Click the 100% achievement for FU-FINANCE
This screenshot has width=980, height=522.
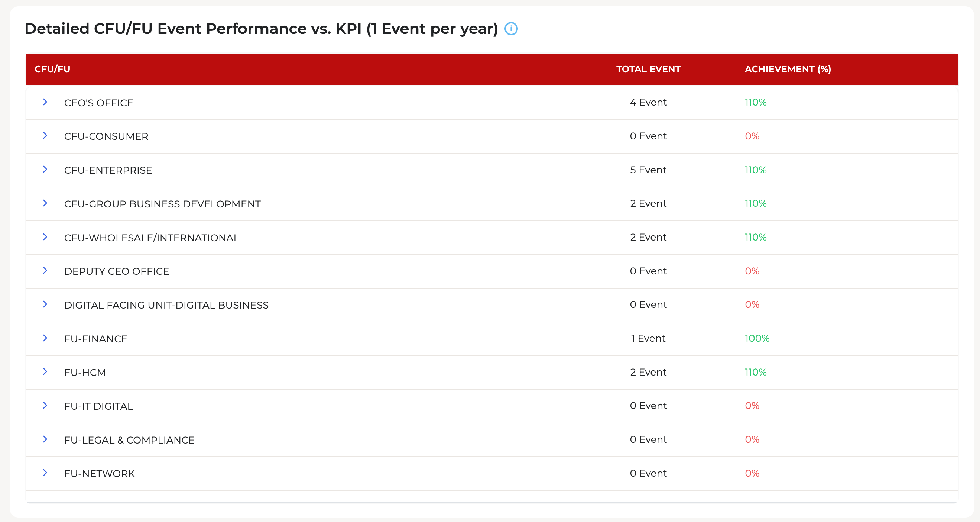pos(757,338)
